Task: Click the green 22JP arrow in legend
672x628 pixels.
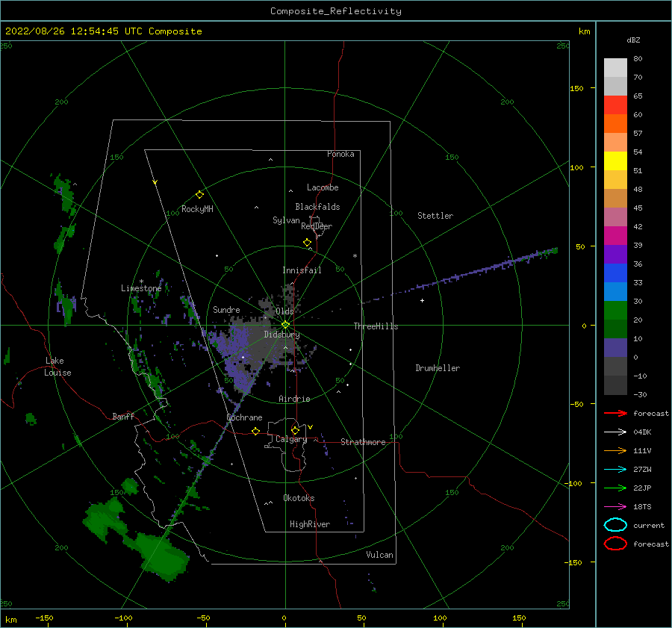Action: tap(616, 488)
